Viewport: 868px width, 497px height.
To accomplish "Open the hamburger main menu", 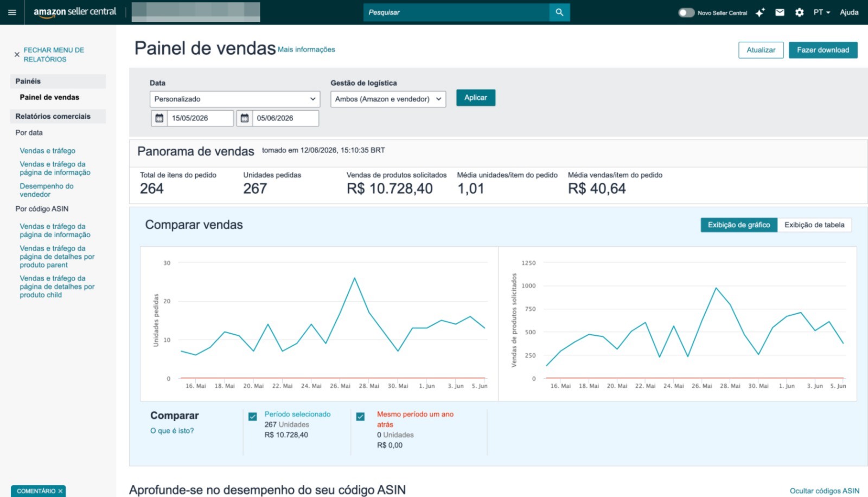I will 12,12.
